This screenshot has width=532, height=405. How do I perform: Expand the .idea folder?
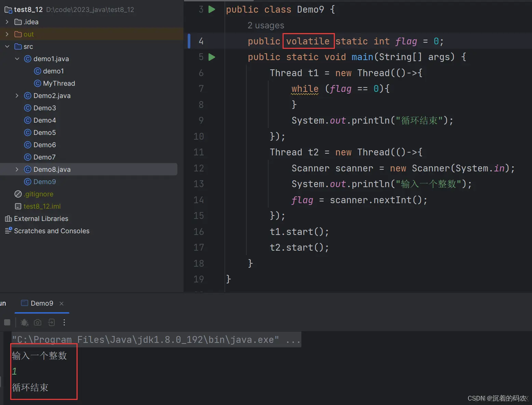coord(7,22)
